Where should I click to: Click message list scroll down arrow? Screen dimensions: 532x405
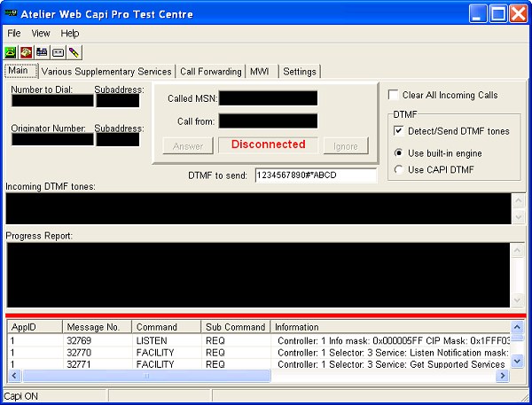[517, 361]
